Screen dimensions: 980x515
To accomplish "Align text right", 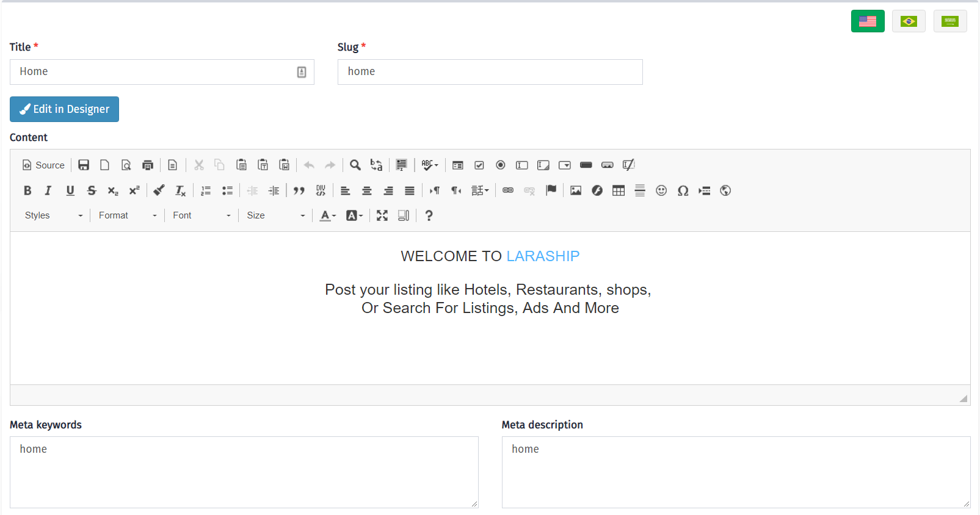I will pyautogui.click(x=388, y=191).
